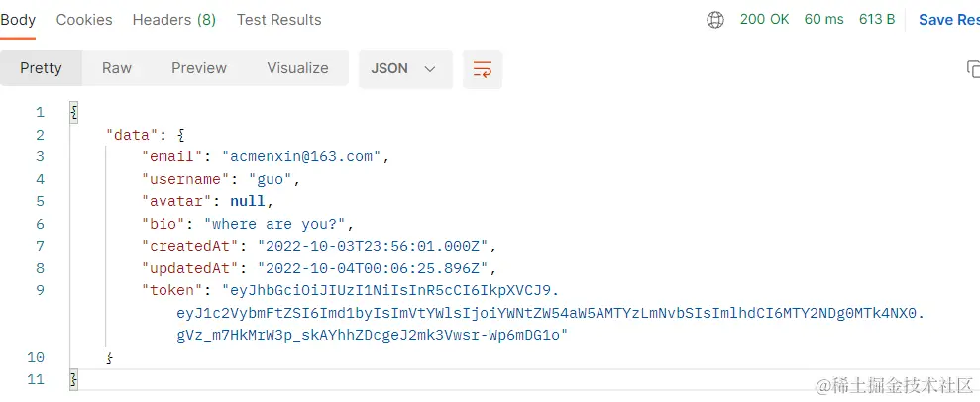Image resolution: width=980 pixels, height=402 pixels.
Task: Click the copy response icon
Action: [x=973, y=68]
